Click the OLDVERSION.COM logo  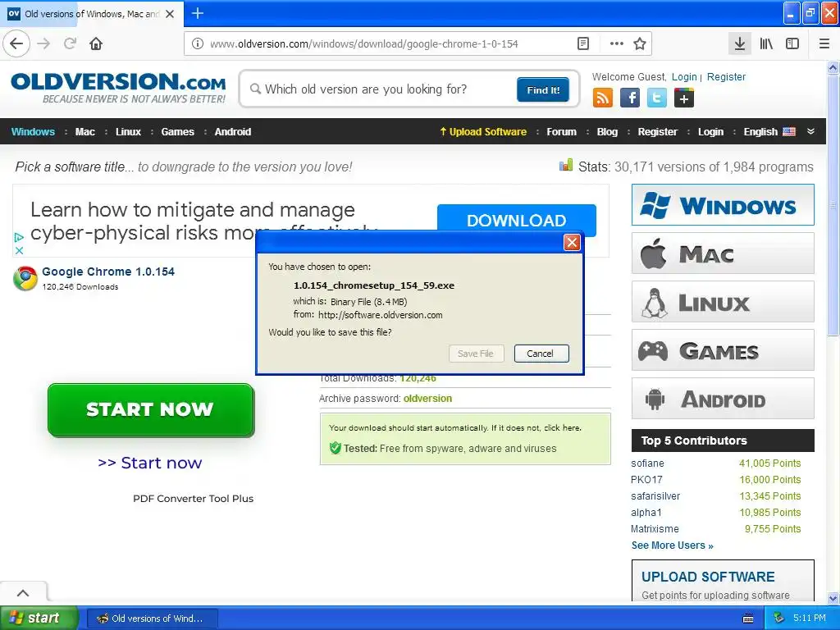coord(118,88)
